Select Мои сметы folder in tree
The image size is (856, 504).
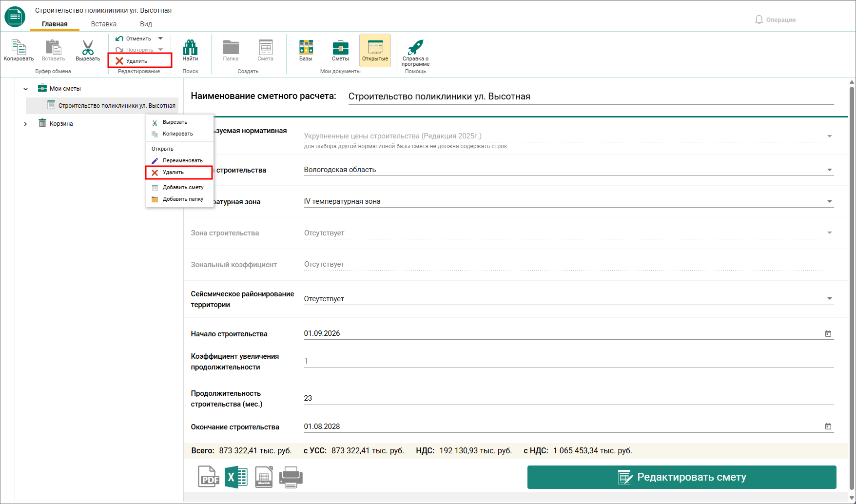point(59,89)
